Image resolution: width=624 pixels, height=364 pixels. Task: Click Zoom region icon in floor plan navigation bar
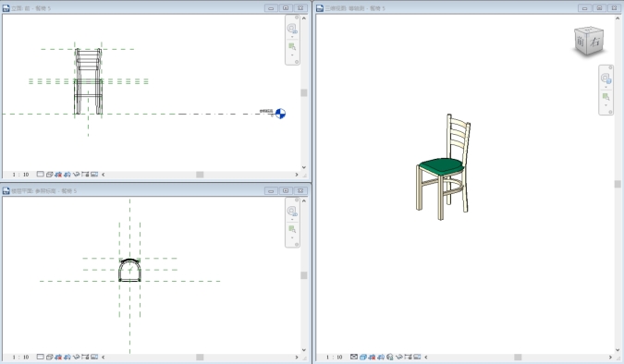pyautogui.click(x=292, y=229)
